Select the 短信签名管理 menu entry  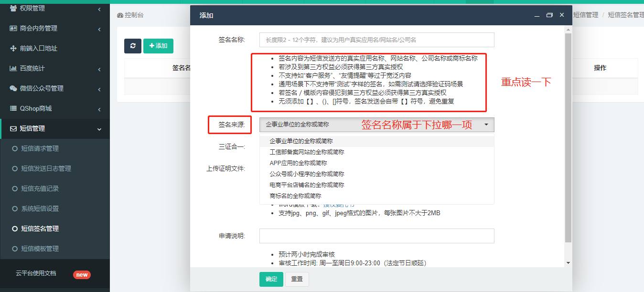point(40,229)
